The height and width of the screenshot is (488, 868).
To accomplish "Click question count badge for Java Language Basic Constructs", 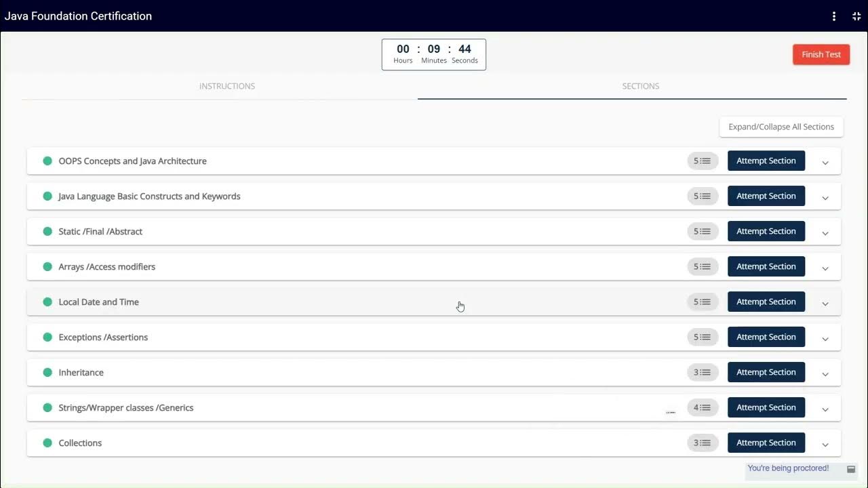I will tap(703, 196).
